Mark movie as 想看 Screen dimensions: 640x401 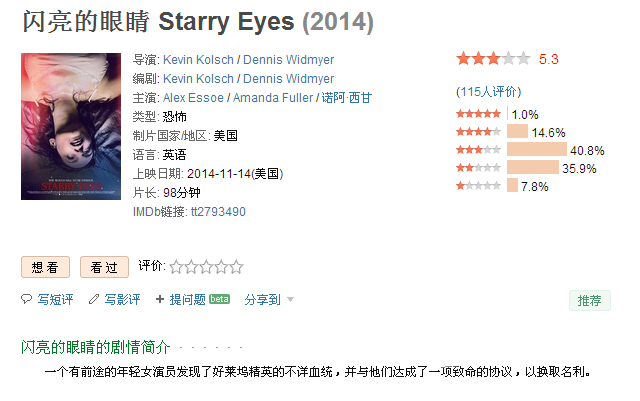click(45, 267)
